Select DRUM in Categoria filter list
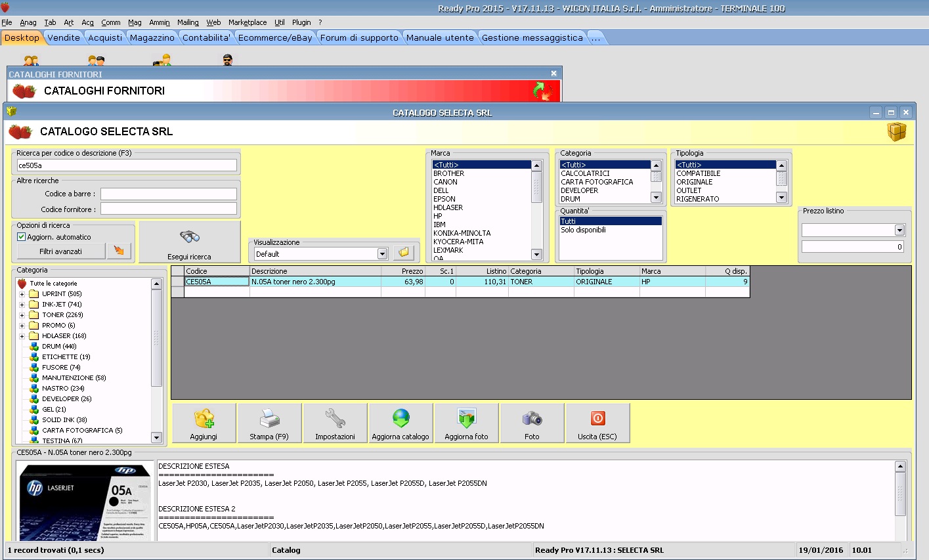Screen dimensions: 929x560 [x=605, y=199]
